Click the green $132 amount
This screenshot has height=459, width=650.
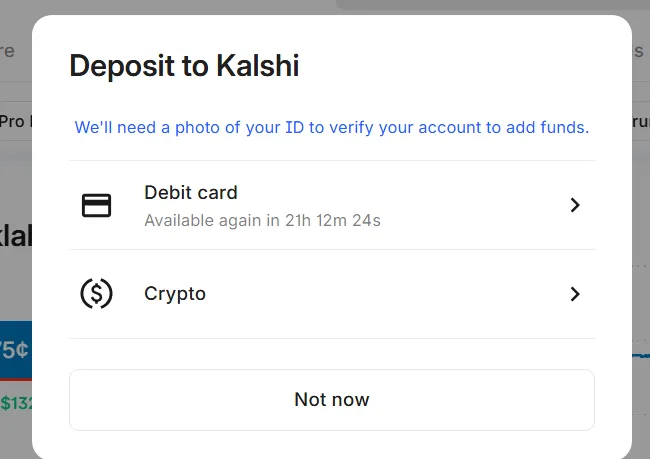point(15,404)
